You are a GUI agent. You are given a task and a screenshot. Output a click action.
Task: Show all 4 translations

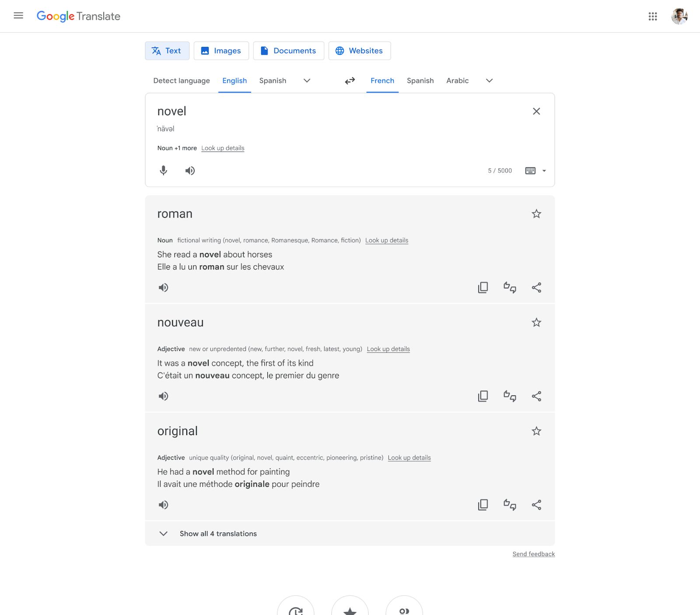(x=218, y=534)
